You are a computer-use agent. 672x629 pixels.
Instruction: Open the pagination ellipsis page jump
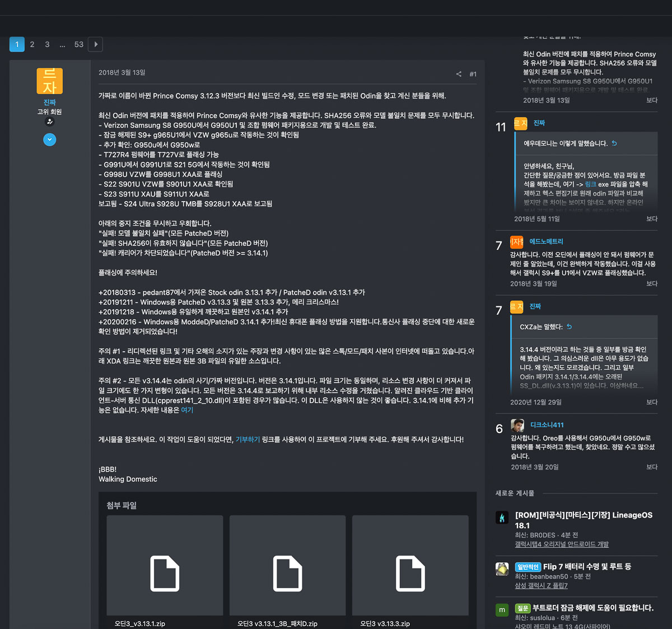pos(62,44)
